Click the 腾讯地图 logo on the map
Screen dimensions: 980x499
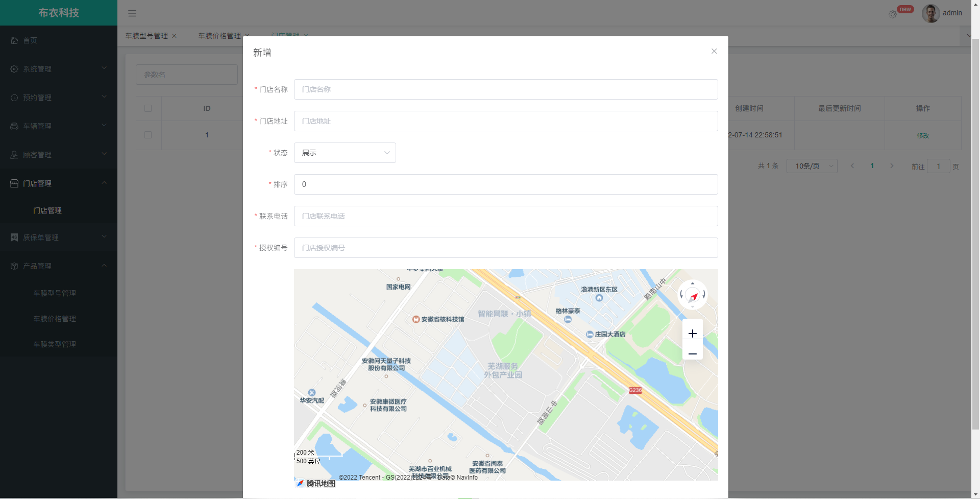coord(316,483)
